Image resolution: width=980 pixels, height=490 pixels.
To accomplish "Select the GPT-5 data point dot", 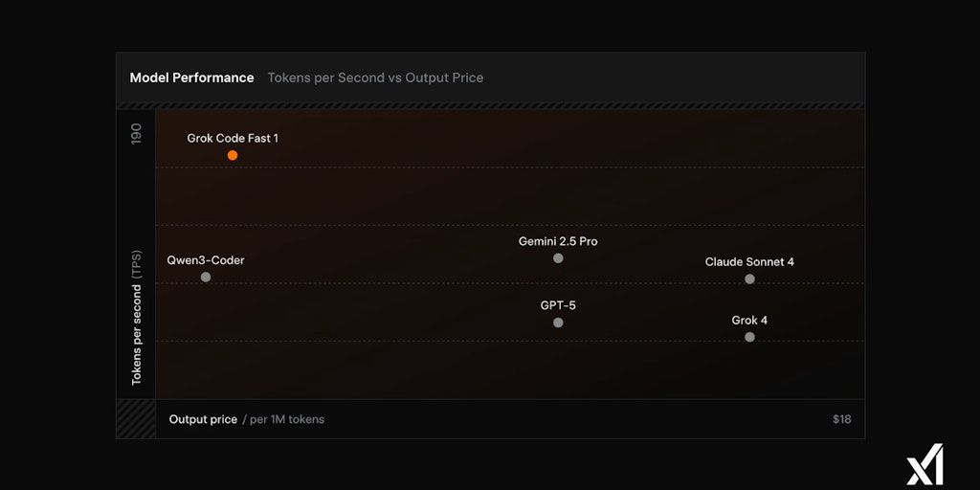I will pos(558,323).
